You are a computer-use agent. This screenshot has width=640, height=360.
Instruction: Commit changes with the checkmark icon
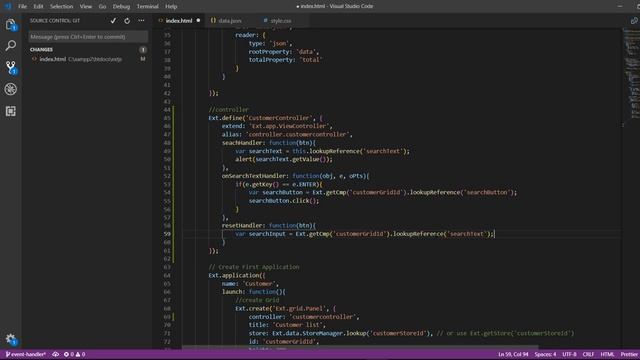pyautogui.click(x=113, y=20)
